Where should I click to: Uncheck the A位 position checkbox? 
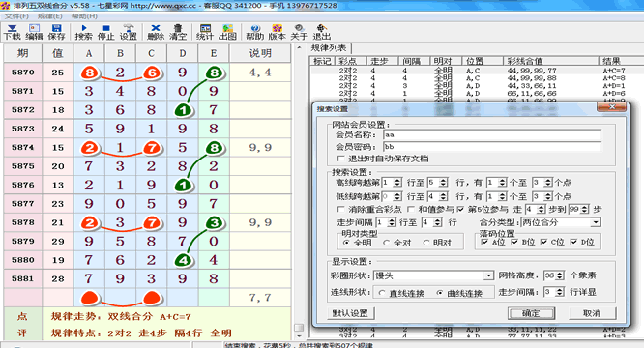pyautogui.click(x=484, y=242)
